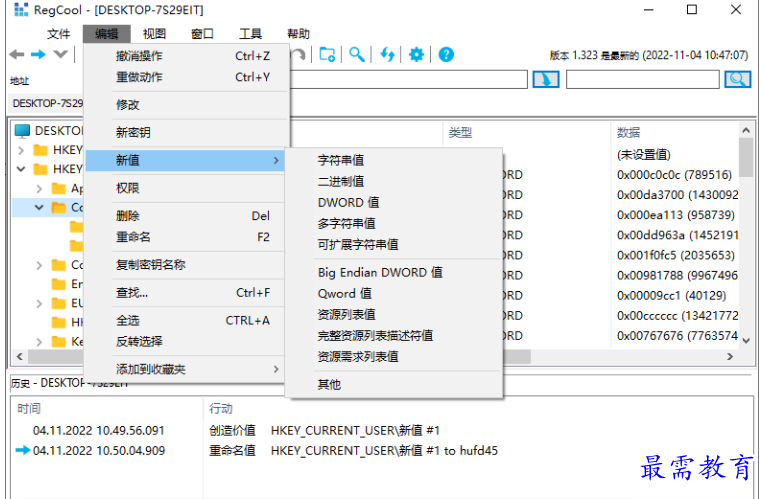Choose 查找... from the edit menu
This screenshot has width=762, height=499.
[186, 293]
